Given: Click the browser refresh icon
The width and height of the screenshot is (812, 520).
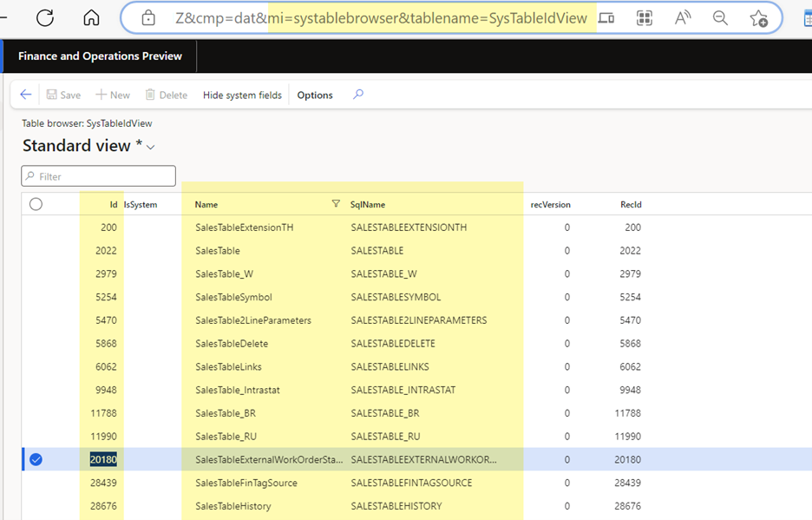Looking at the screenshot, I should [44, 17].
